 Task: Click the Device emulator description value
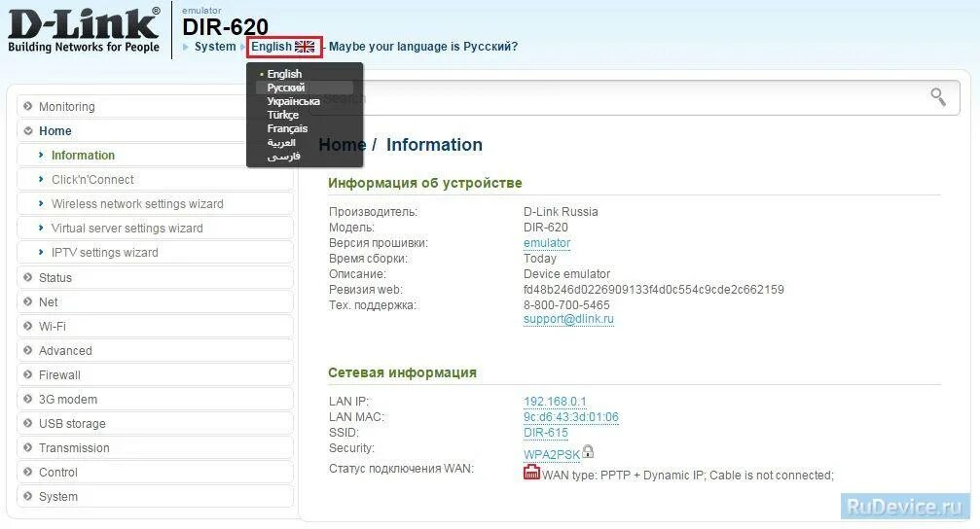pos(566,274)
